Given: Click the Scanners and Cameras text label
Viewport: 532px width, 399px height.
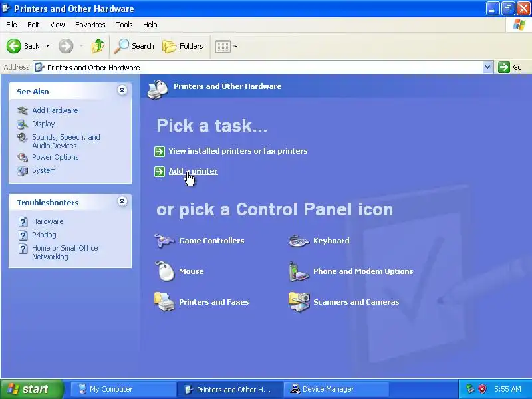Looking at the screenshot, I should point(356,302).
